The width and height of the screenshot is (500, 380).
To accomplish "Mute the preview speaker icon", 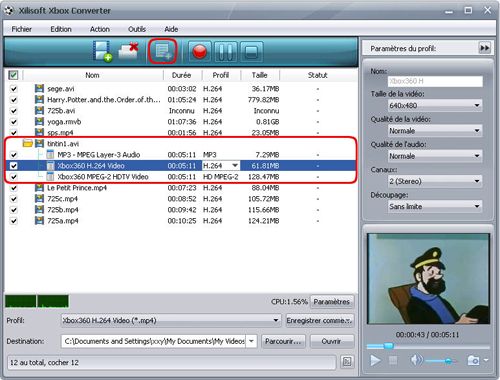I will coord(416,360).
